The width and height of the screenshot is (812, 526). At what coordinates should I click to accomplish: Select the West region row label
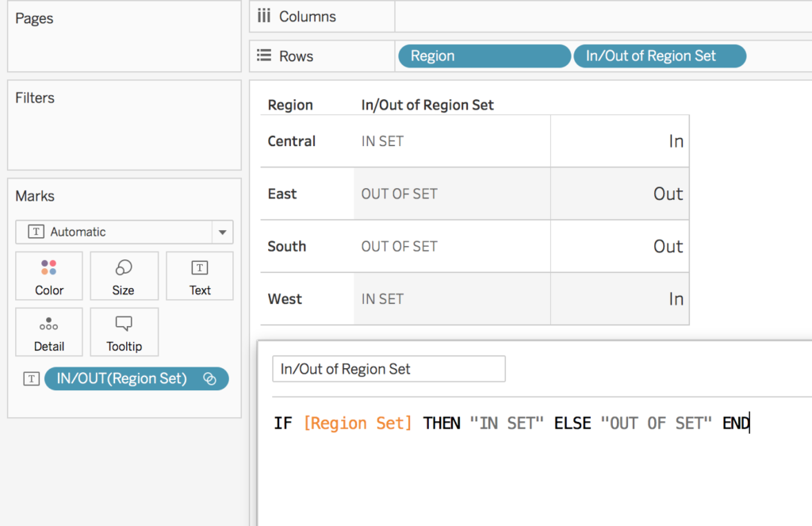click(x=285, y=299)
